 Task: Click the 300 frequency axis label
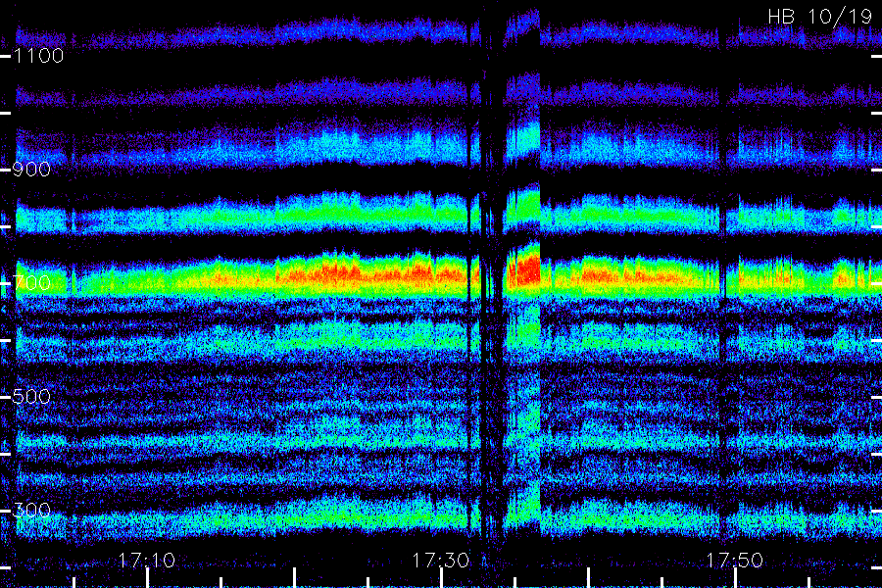click(x=31, y=511)
